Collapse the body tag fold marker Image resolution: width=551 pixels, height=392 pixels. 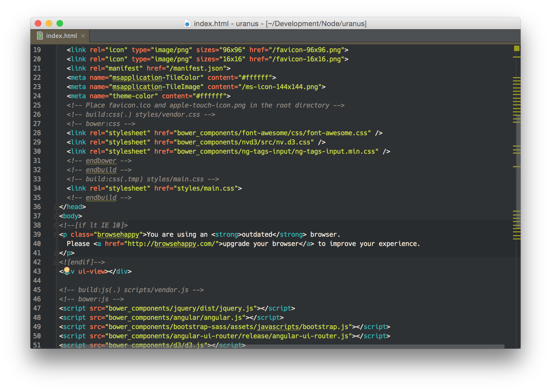(56, 216)
